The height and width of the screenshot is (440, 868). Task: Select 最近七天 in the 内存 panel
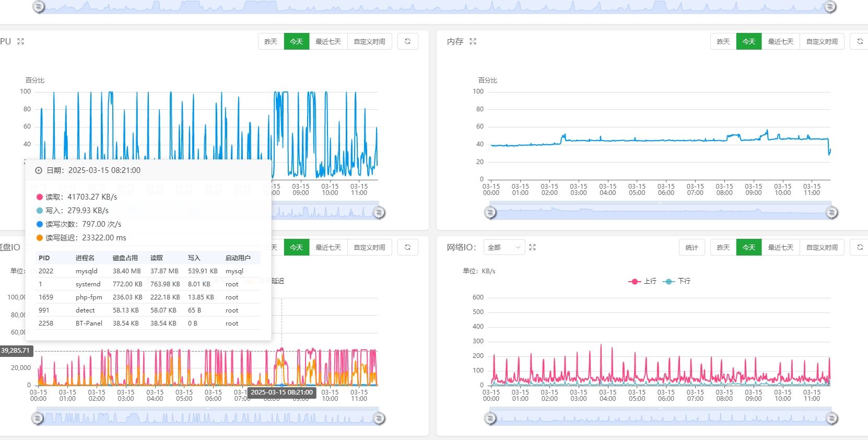coord(780,41)
